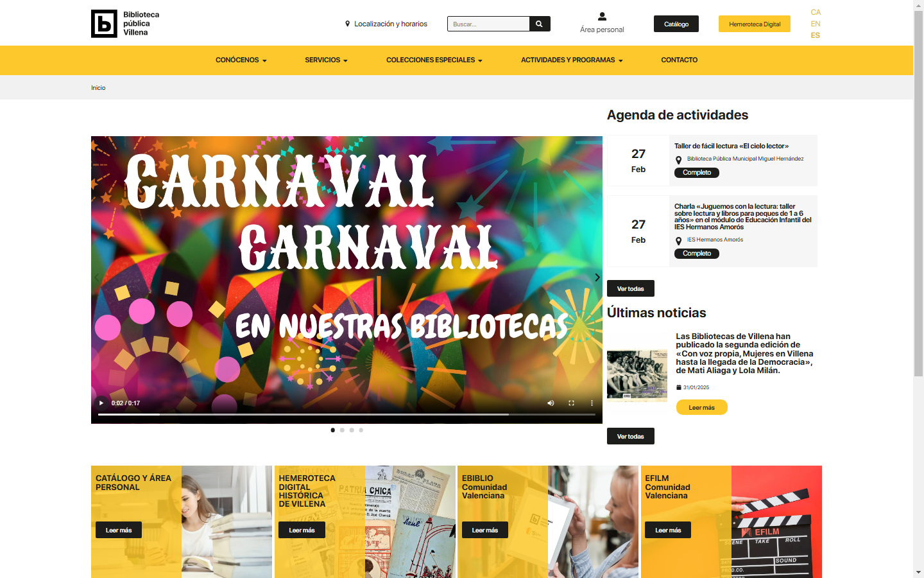Go to next carousel slide arrow
924x578 pixels.
[597, 277]
